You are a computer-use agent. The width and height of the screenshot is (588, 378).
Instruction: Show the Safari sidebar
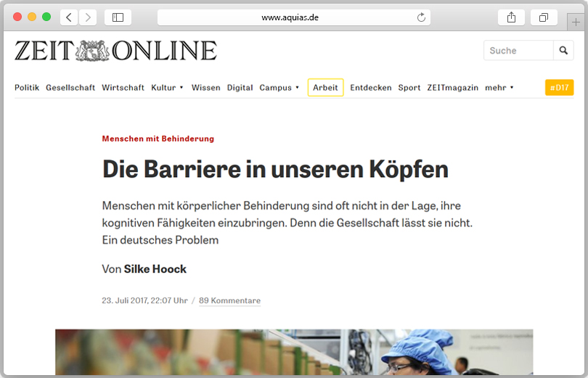point(118,17)
